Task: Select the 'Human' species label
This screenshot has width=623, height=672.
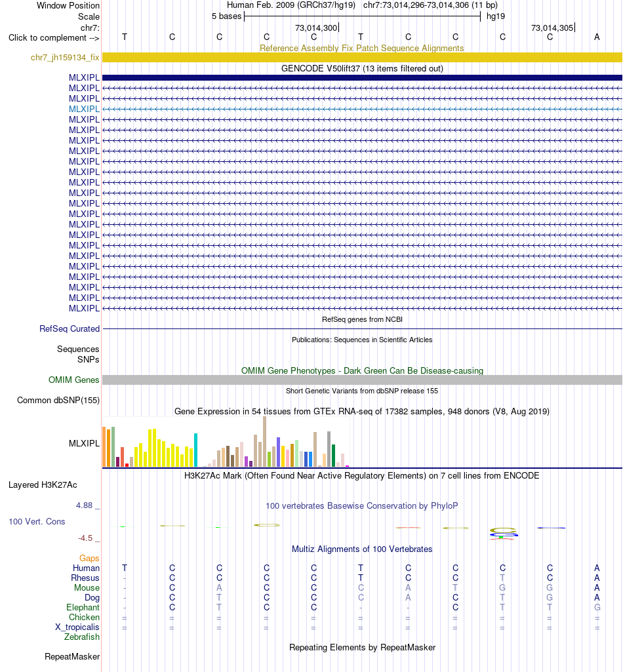Action: [x=86, y=568]
